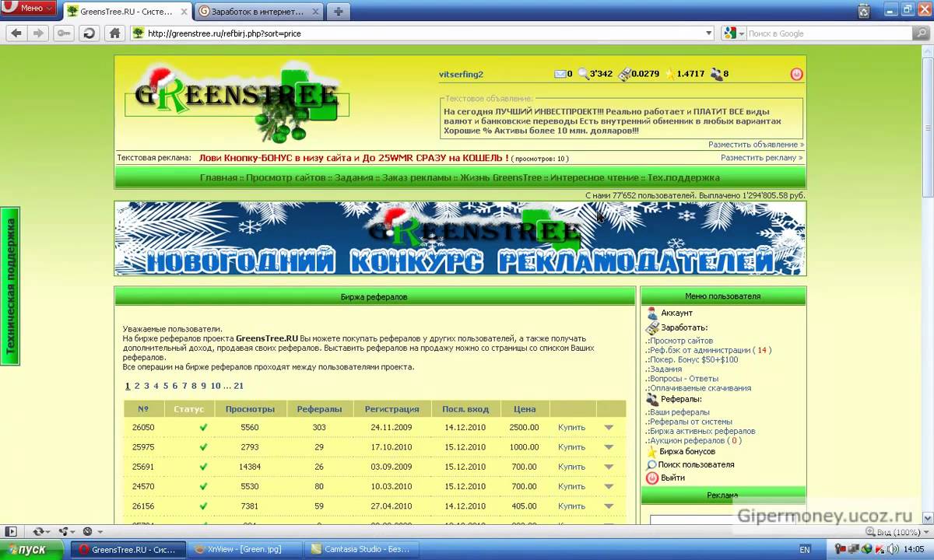Switch to Camtasia Studio taskbar window

tap(363, 549)
